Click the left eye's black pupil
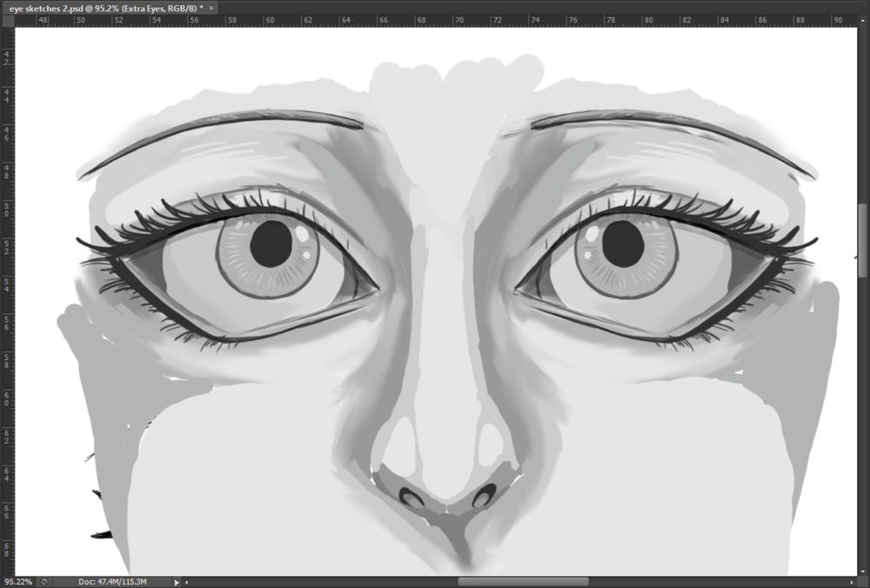This screenshot has width=870, height=588. tap(271, 244)
